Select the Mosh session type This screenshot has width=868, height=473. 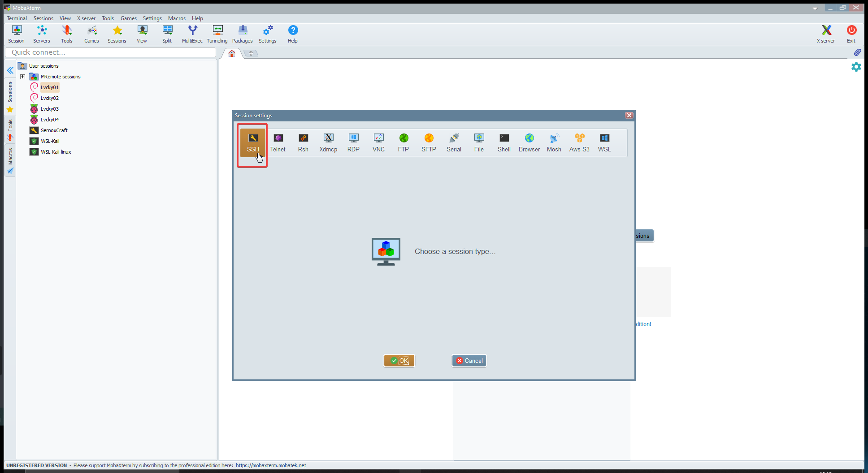click(554, 142)
